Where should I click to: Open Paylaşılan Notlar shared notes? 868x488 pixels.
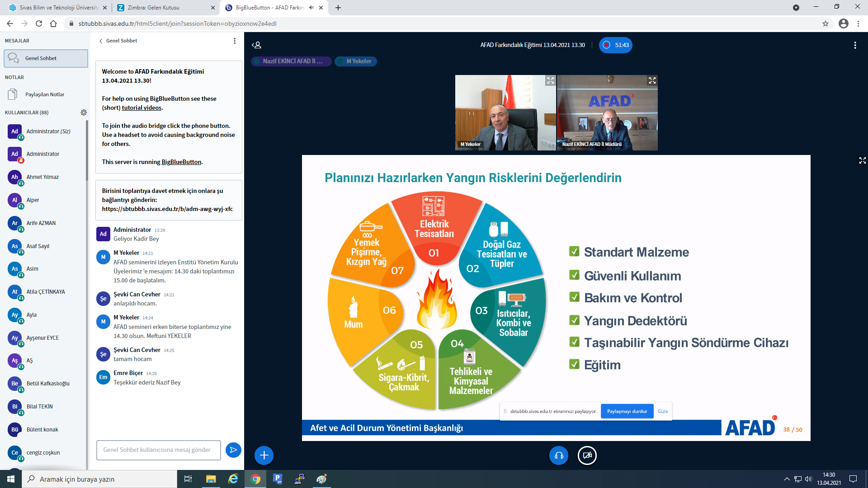[44, 94]
